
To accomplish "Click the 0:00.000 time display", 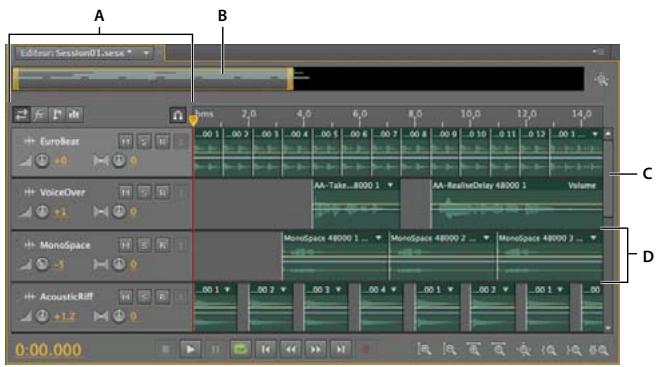I will (x=48, y=350).
